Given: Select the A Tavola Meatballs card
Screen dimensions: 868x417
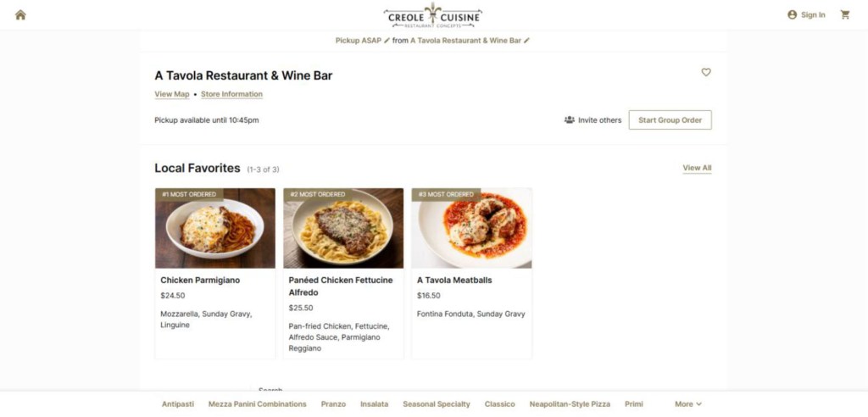Looking at the screenshot, I should click(x=471, y=274).
